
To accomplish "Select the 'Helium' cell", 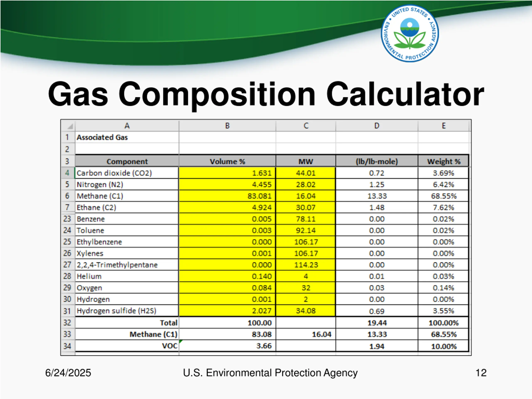I will (x=127, y=276).
